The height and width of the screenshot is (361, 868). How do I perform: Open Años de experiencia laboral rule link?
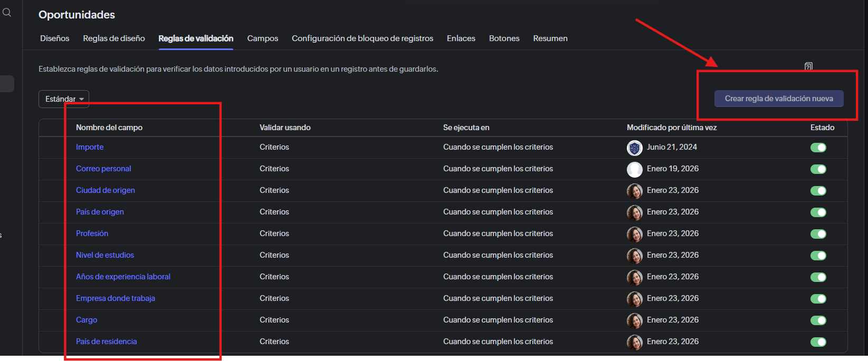123,277
